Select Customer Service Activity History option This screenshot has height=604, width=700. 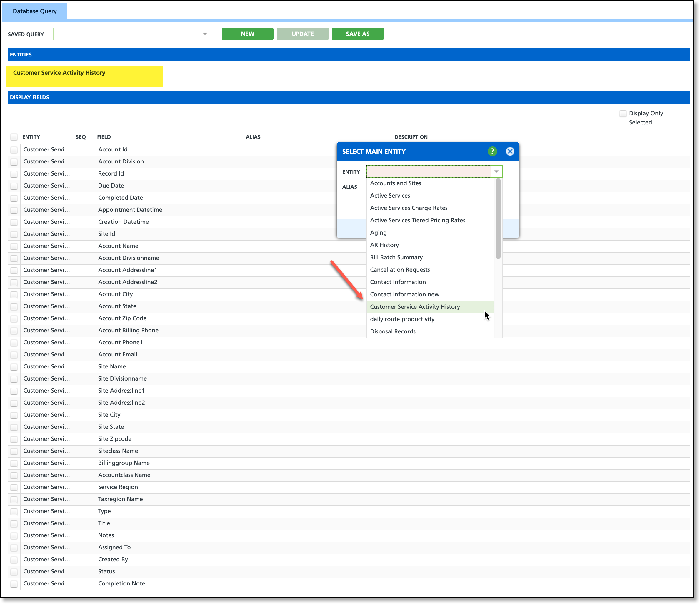pos(414,307)
